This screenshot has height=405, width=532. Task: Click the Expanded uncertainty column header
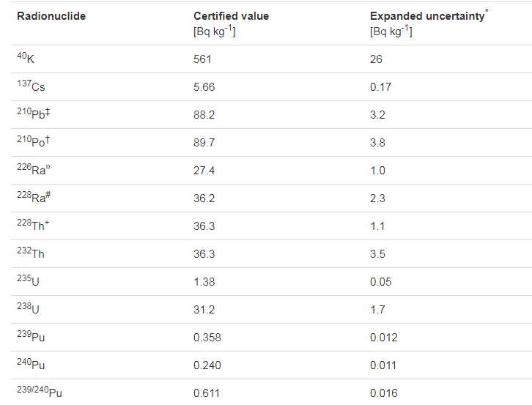426,16
